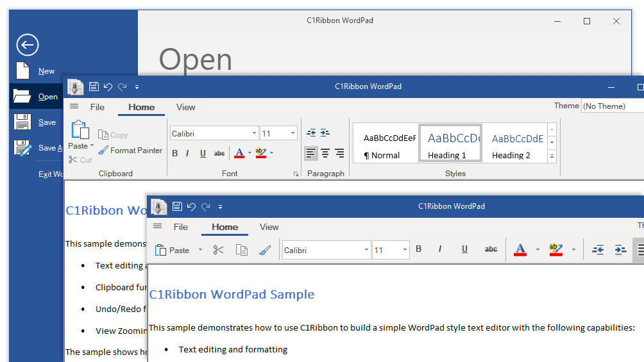Click the strikethrough abc icon in front window

click(491, 249)
